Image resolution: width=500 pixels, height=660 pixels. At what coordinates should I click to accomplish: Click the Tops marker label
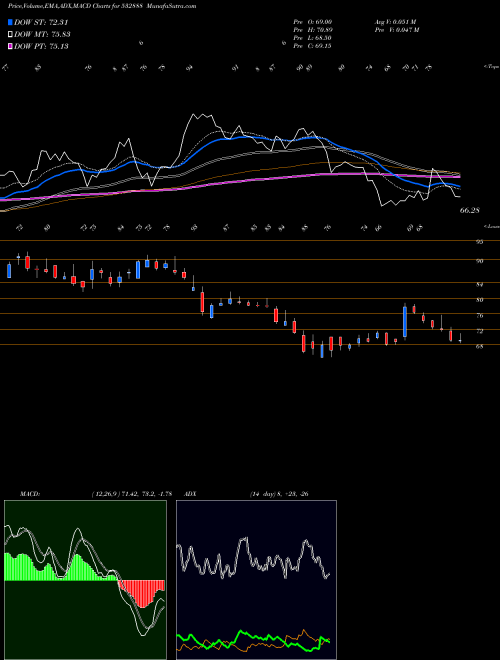coord(491,67)
